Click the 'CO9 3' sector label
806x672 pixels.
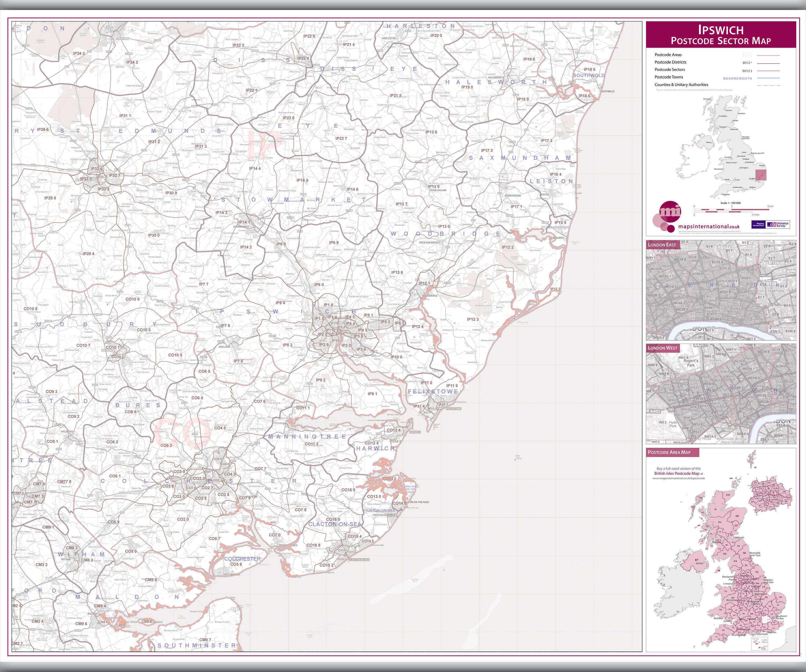[51, 392]
